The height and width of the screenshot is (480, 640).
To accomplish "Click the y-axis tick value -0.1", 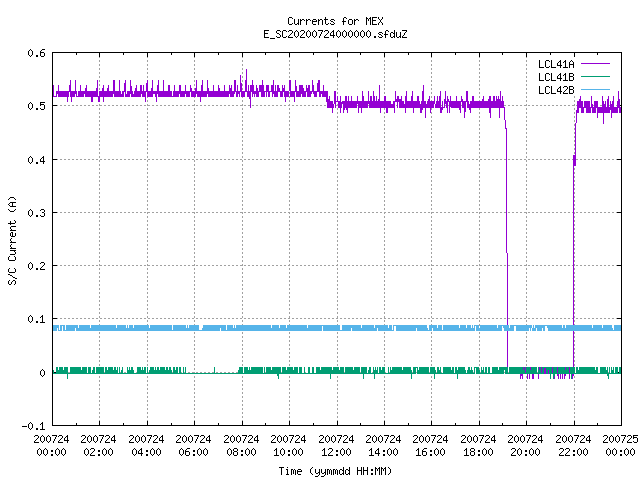I will [33, 426].
